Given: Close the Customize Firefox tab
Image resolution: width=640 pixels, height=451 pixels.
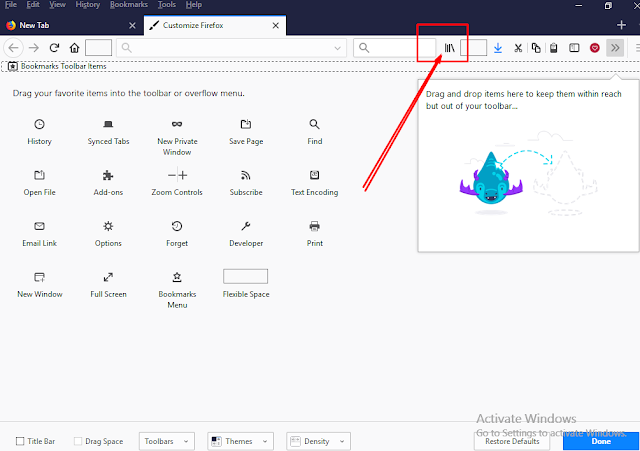Looking at the screenshot, I should 276,25.
